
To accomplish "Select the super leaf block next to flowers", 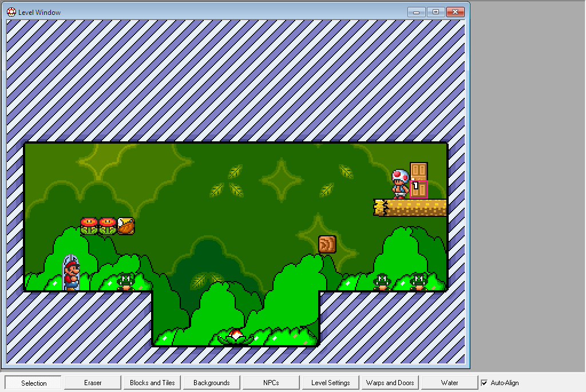I will click(126, 225).
